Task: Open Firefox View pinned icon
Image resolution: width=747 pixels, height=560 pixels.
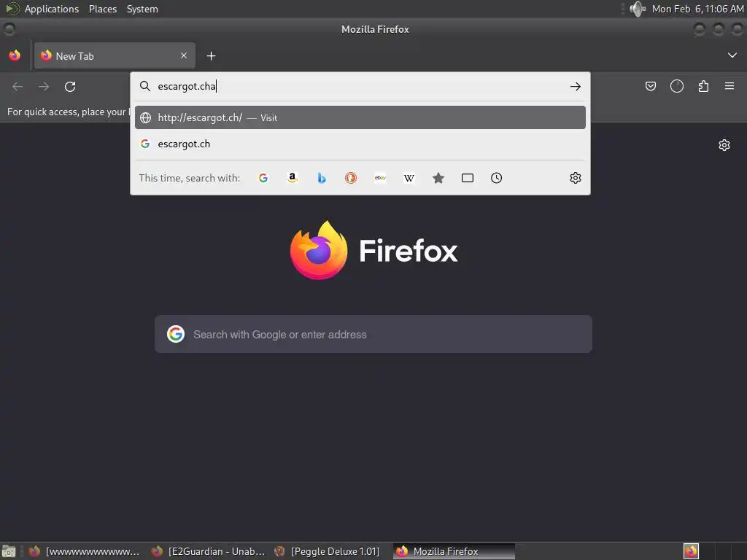Action: 15,55
